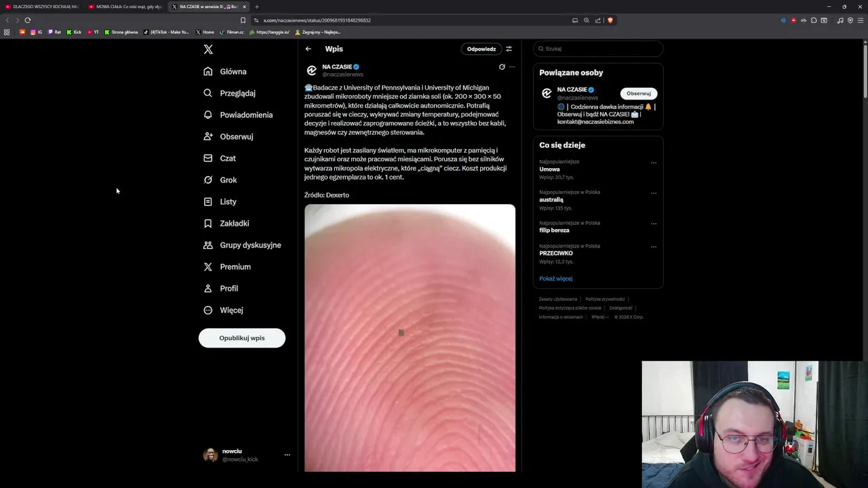This screenshot has height=488, width=868.
Task: Open Przeglądaj from the sidebar
Action: click(x=229, y=93)
